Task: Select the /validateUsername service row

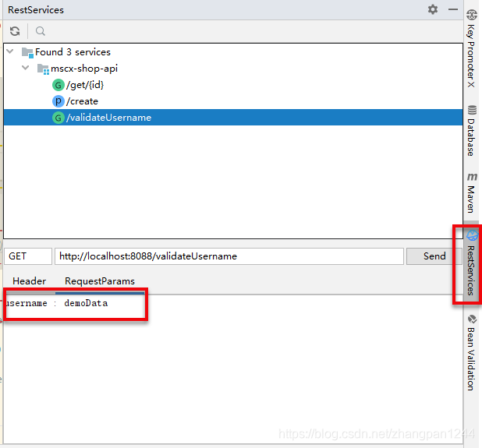Action: (x=233, y=118)
